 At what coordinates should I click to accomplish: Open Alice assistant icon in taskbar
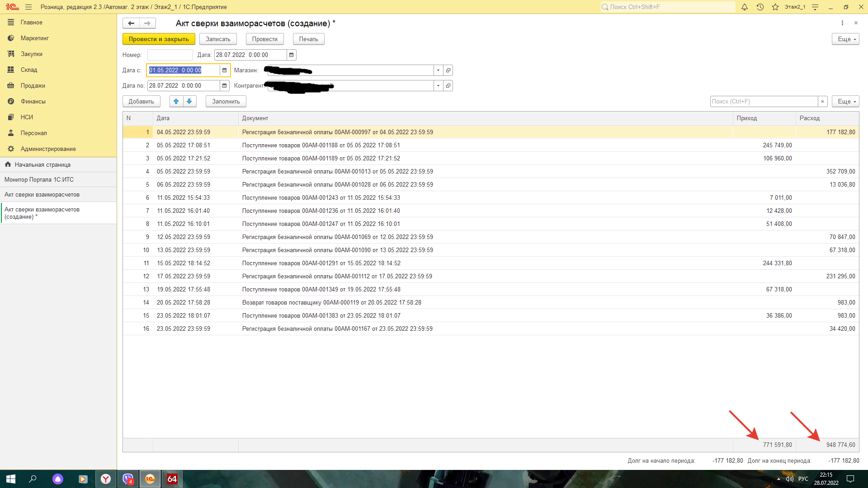58,479
